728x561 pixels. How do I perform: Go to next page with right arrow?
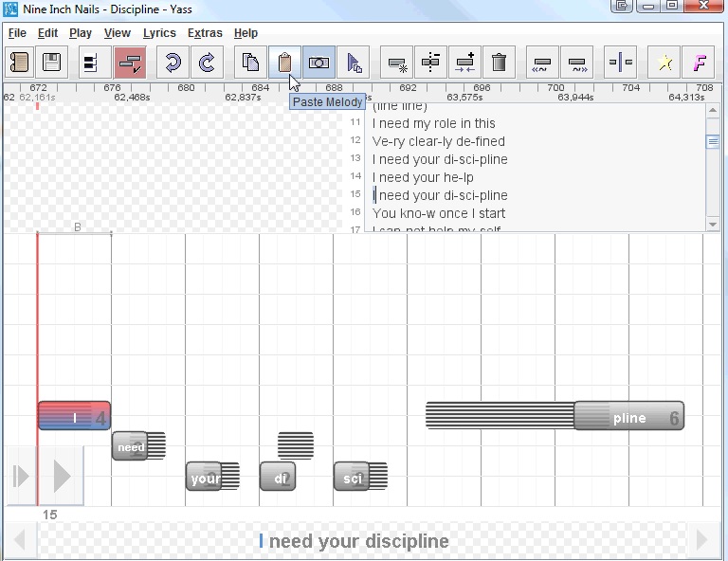[703, 539]
